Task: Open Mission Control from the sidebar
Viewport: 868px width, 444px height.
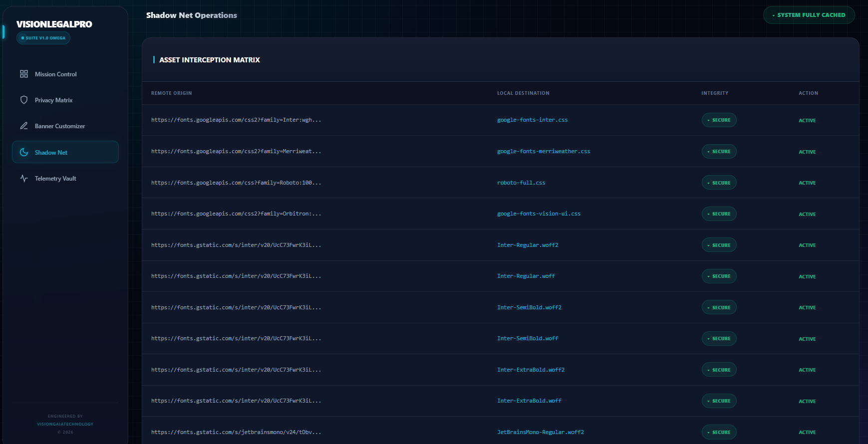Action: (65, 74)
